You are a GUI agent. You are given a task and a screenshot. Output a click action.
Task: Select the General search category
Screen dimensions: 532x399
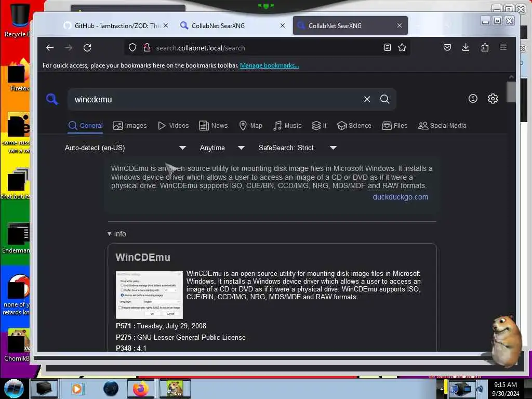pos(86,126)
